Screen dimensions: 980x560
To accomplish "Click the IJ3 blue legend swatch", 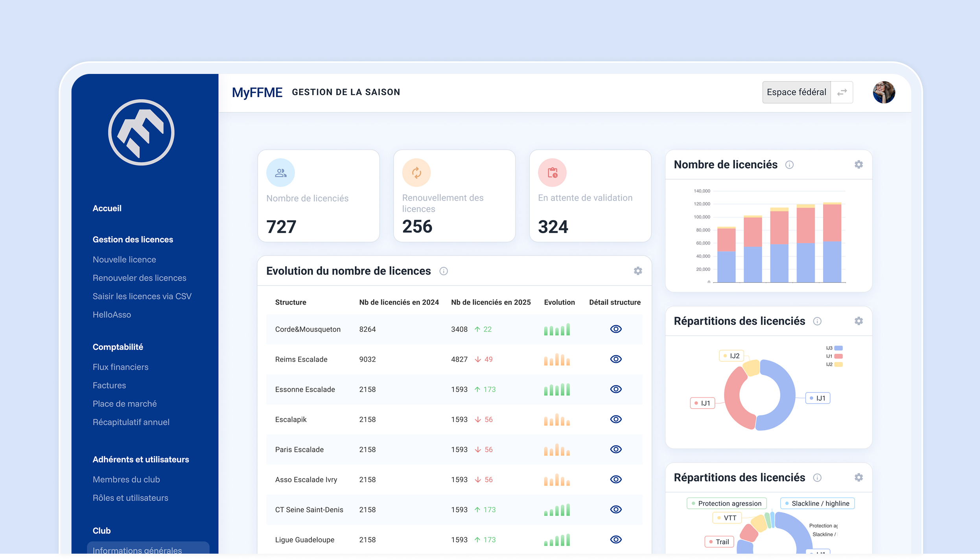I will tap(838, 348).
